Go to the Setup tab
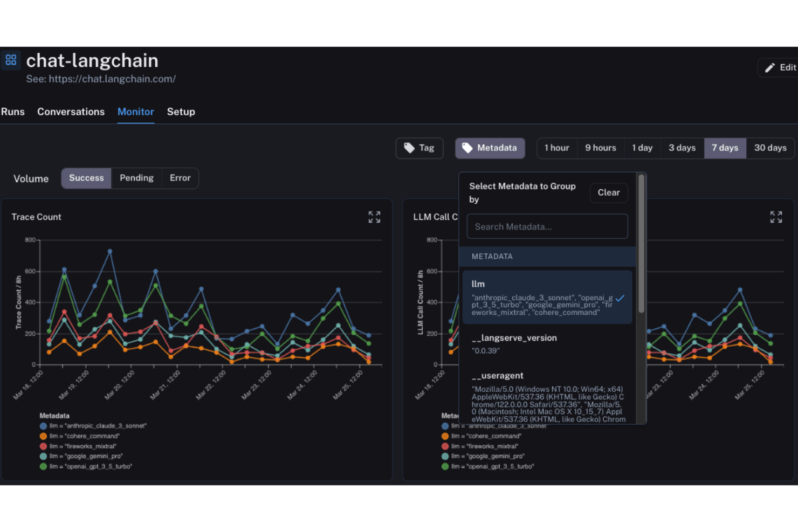 181,112
